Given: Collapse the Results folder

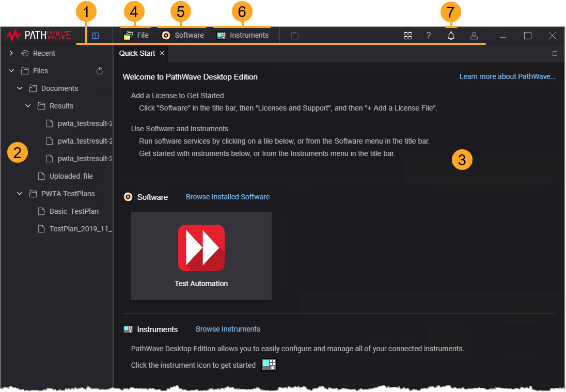Looking at the screenshot, I should click(28, 106).
